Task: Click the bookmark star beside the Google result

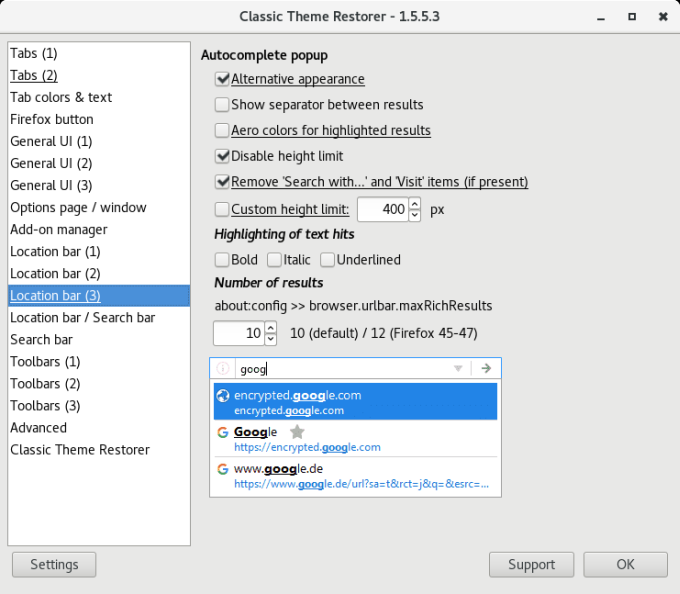Action: [297, 432]
